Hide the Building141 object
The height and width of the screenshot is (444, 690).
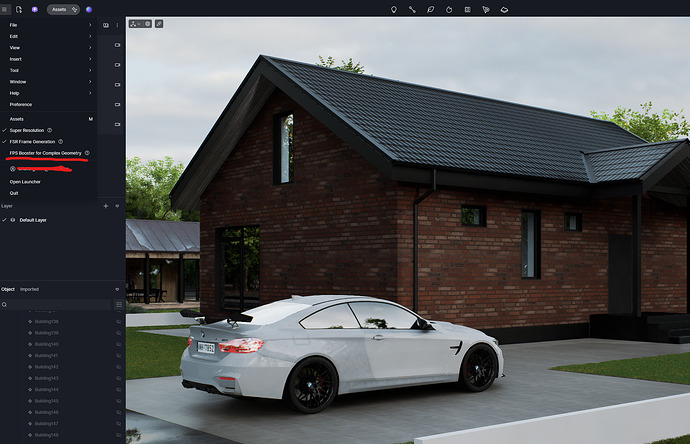tap(118, 355)
